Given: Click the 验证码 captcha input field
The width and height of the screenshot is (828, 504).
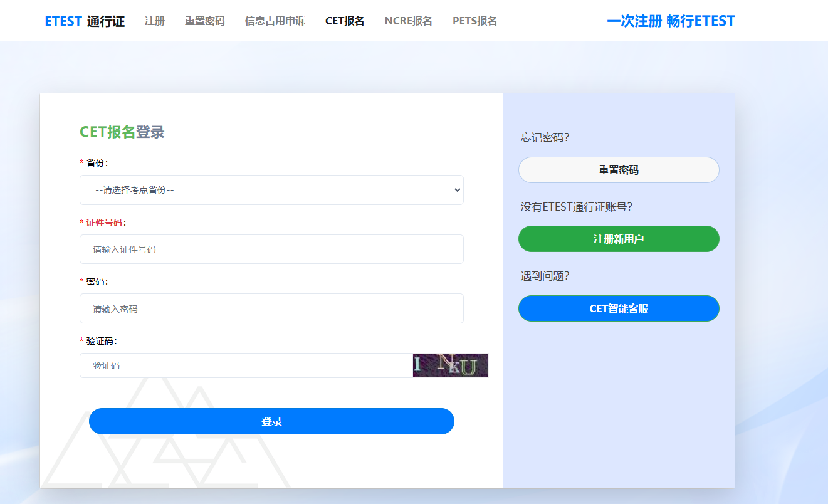Looking at the screenshot, I should tap(244, 365).
